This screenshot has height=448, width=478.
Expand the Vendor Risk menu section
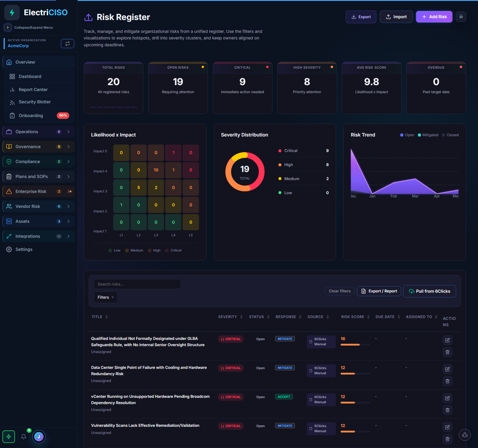click(x=39, y=206)
